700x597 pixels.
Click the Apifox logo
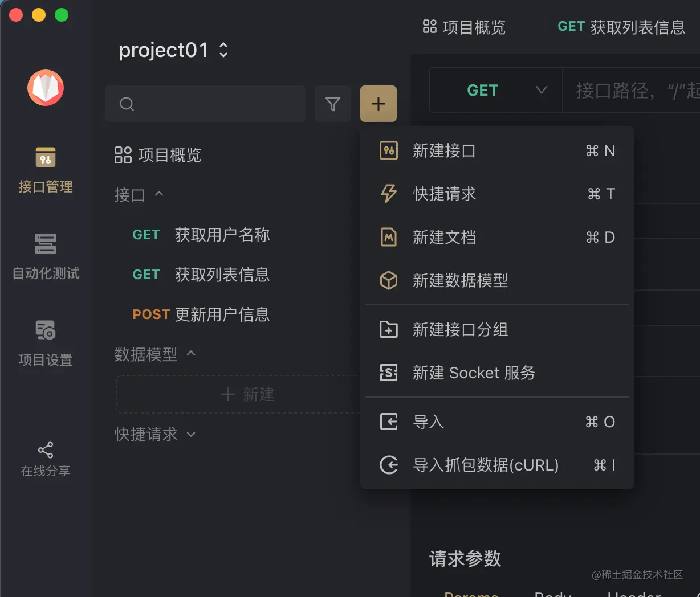point(45,88)
